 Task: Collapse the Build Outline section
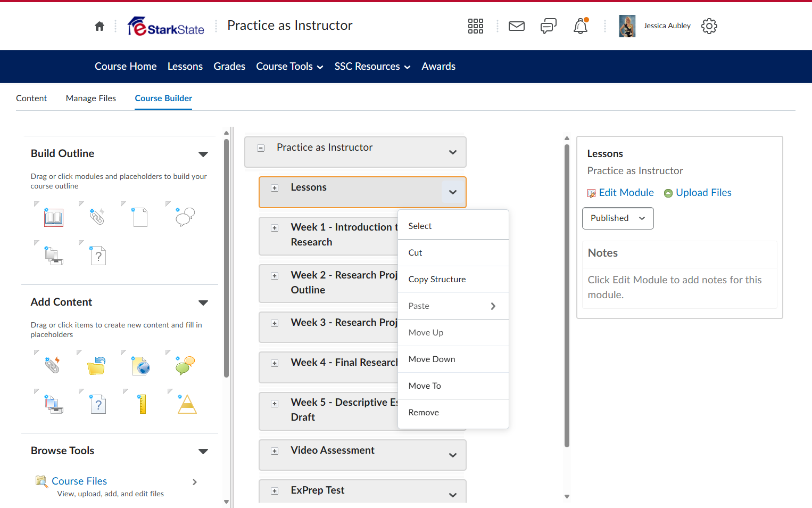click(x=203, y=154)
